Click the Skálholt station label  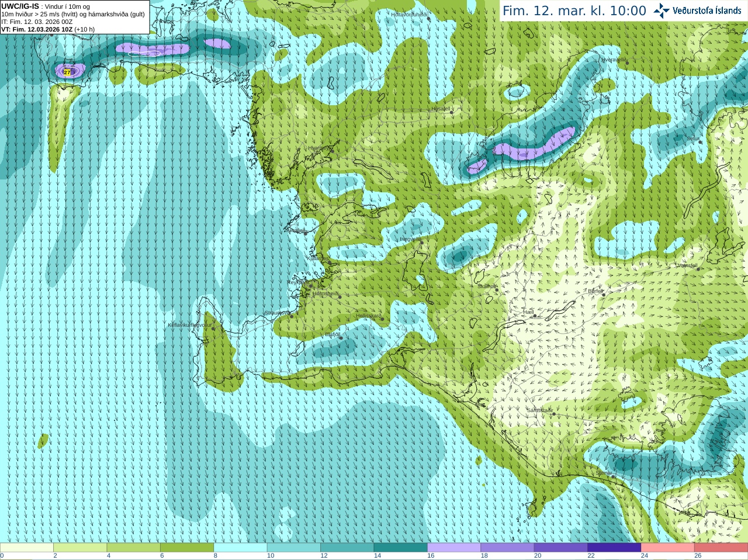pos(487,286)
